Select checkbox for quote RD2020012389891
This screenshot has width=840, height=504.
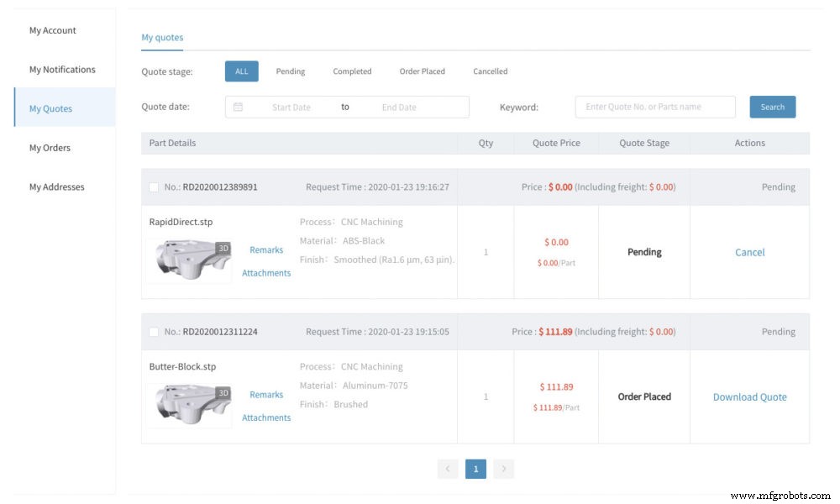tap(153, 186)
